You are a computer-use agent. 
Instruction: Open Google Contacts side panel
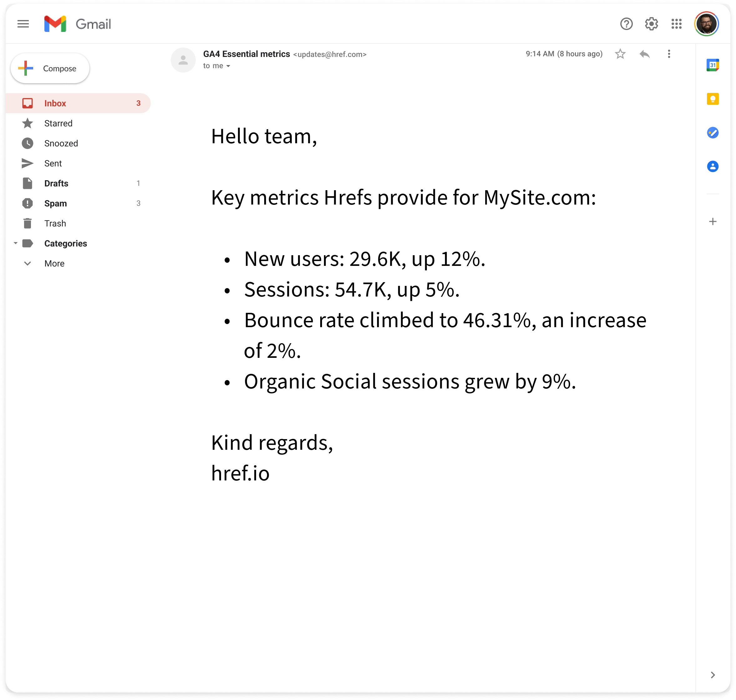[x=713, y=166]
